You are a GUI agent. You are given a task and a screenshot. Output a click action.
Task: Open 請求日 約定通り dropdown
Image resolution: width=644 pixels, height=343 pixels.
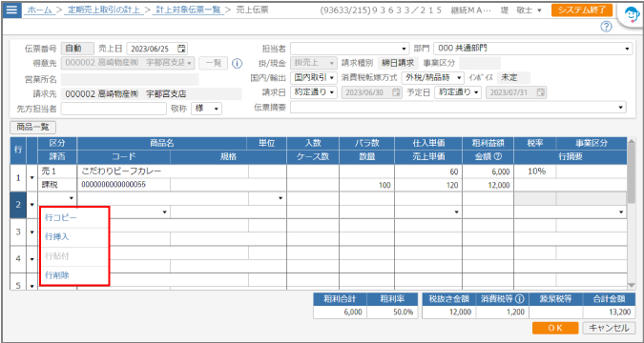[x=314, y=92]
